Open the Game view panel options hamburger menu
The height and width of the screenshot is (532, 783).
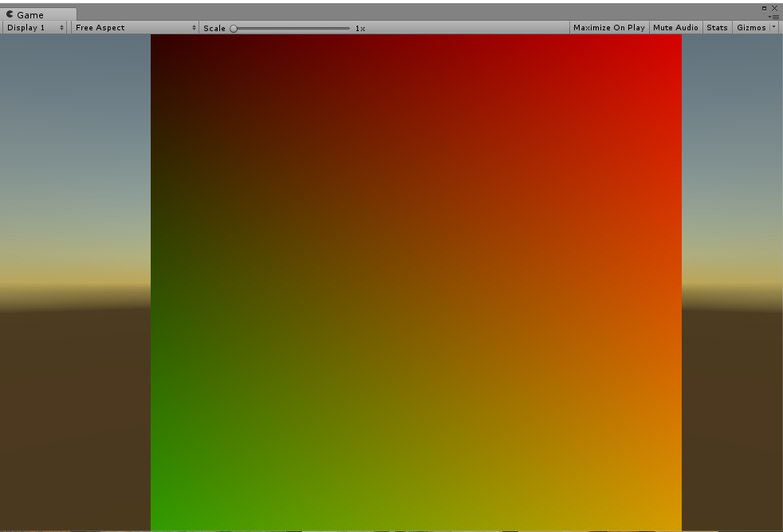pyautogui.click(x=774, y=16)
